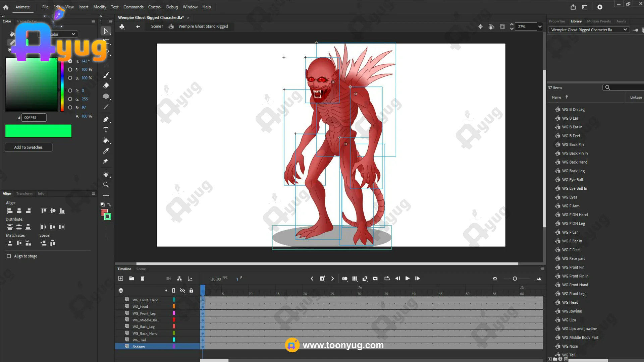Switch to the Properties tab
Viewport: 644px width, 362px height.
(x=557, y=21)
